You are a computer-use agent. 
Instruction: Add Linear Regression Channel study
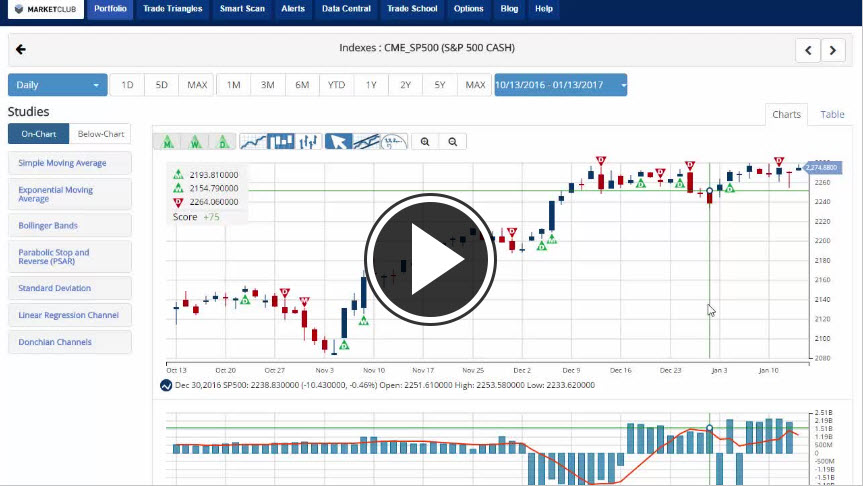pyautogui.click(x=70, y=315)
